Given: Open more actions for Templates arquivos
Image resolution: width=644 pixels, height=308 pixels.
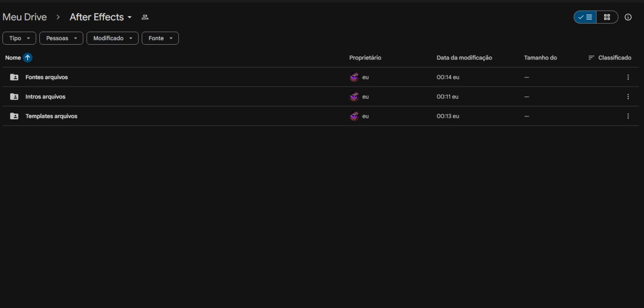Looking at the screenshot, I should coord(628,116).
